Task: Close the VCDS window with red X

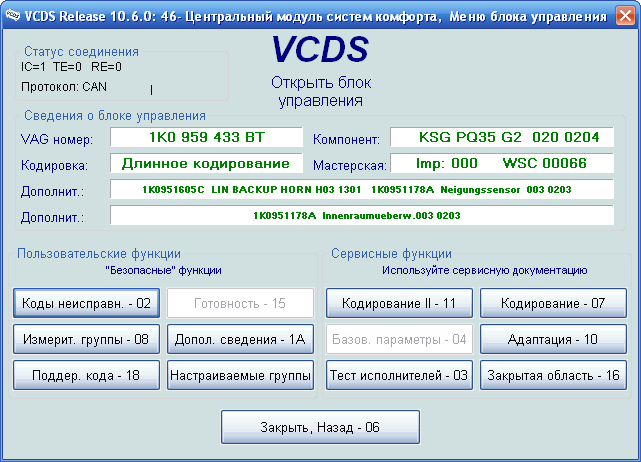Action: pyautogui.click(x=625, y=16)
